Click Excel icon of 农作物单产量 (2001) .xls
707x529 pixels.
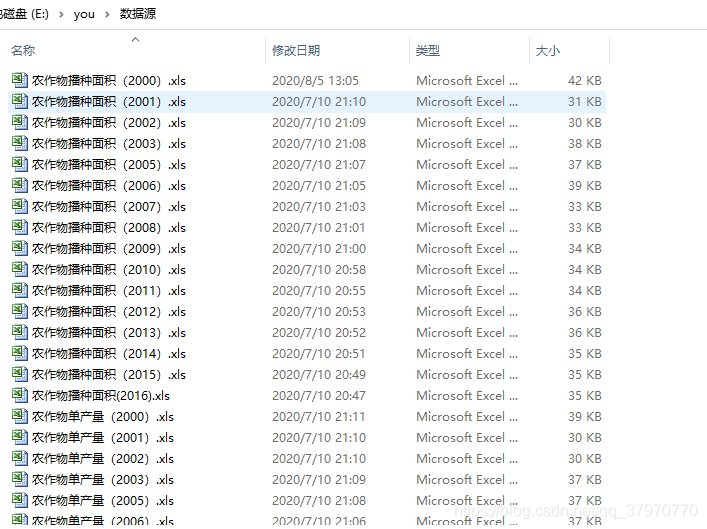(19, 437)
